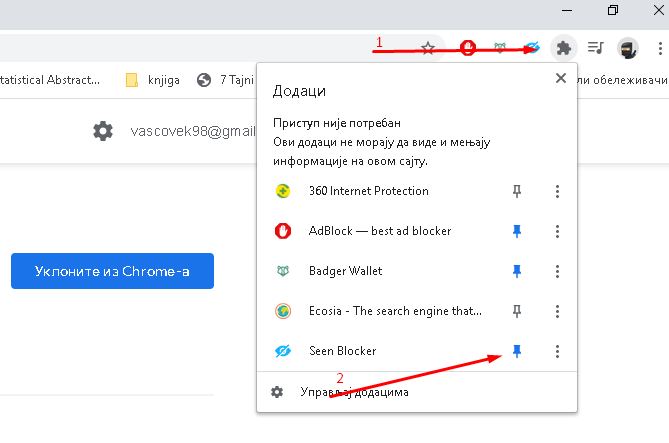This screenshot has height=443, width=669.
Task: Click the manage extensions gear icon
Action: pyautogui.click(x=277, y=392)
